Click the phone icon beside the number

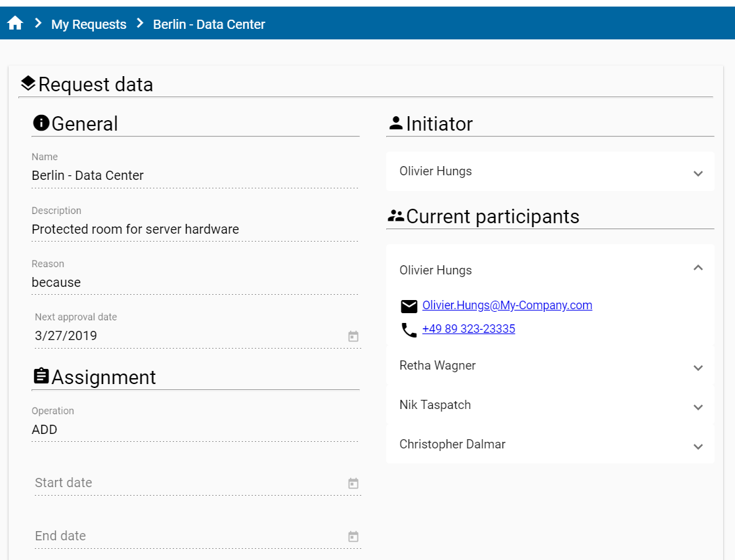click(x=409, y=330)
